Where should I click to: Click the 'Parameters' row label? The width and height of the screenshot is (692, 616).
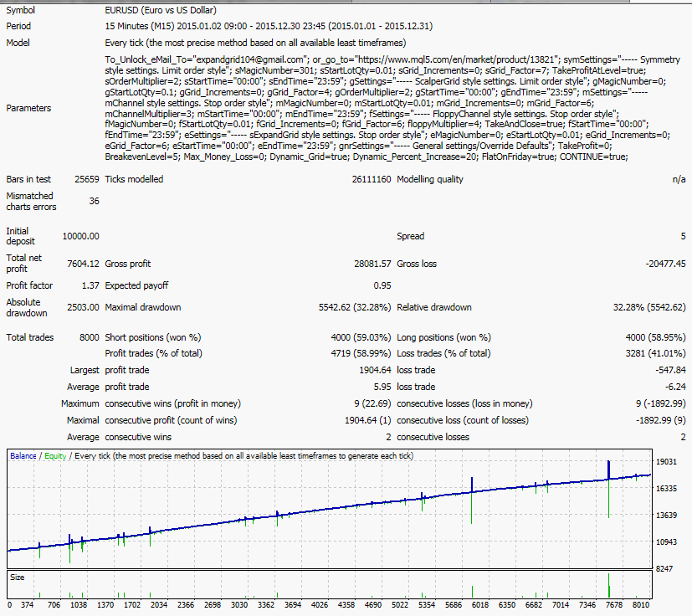pyautogui.click(x=28, y=108)
